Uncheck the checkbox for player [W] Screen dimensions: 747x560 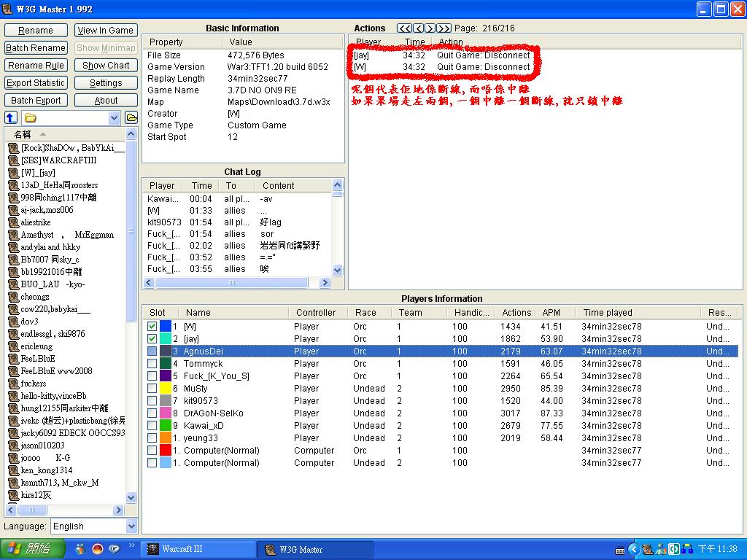pos(152,327)
